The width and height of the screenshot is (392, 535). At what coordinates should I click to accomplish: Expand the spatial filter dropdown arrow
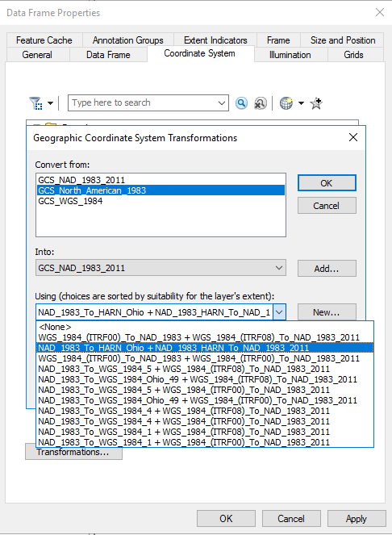click(50, 103)
